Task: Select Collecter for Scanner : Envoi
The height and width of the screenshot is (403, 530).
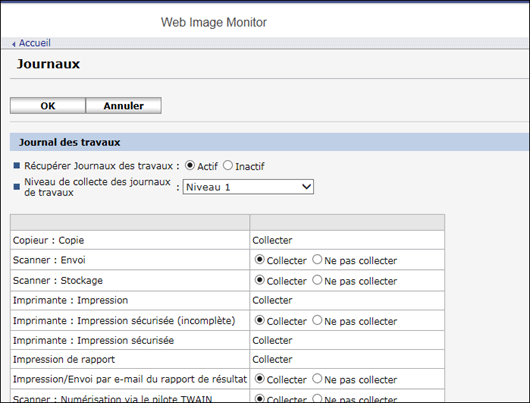Action: coord(259,260)
